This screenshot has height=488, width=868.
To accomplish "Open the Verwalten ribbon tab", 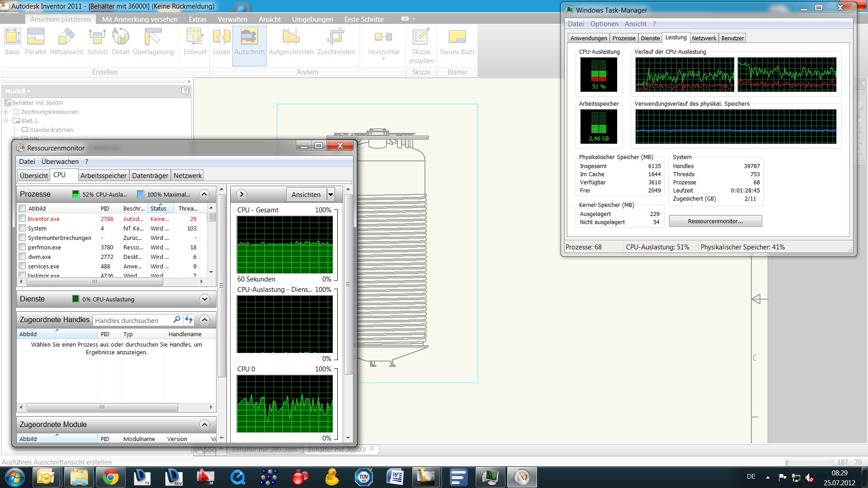I will [x=232, y=19].
